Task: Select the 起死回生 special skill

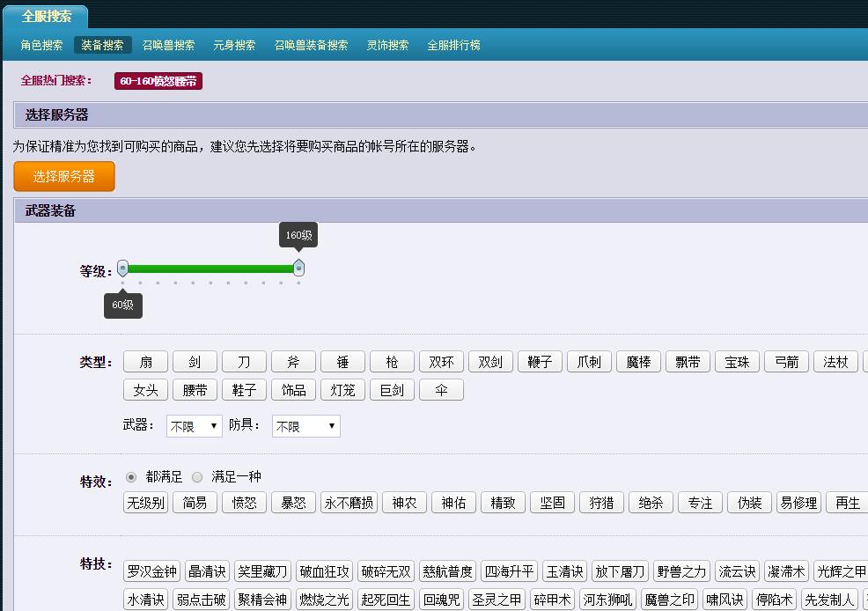Action: [386, 600]
